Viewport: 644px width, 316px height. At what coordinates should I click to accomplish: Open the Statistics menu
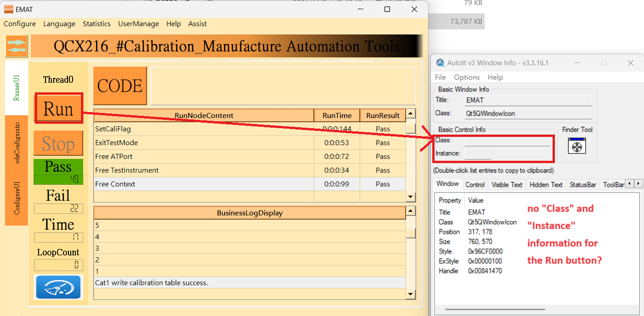pyautogui.click(x=96, y=24)
